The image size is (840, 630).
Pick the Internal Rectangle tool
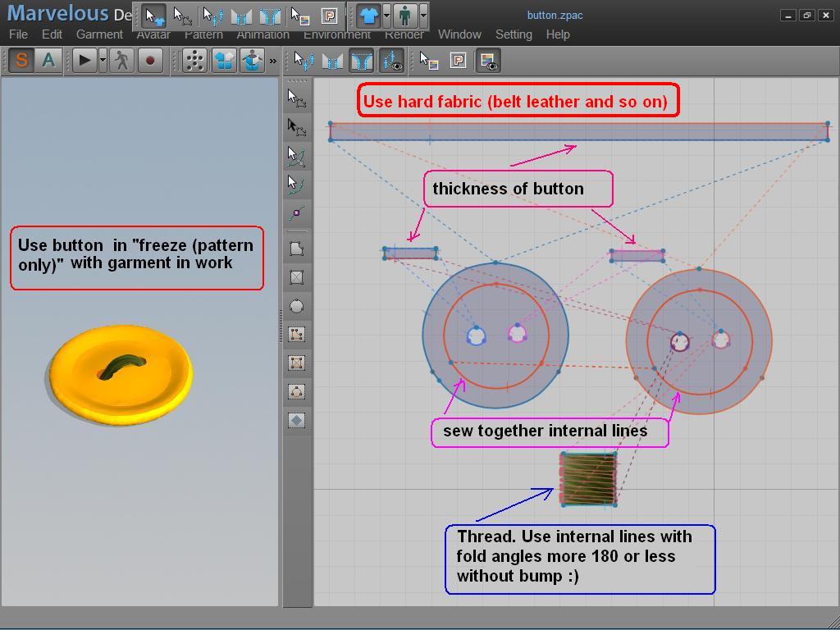(297, 363)
